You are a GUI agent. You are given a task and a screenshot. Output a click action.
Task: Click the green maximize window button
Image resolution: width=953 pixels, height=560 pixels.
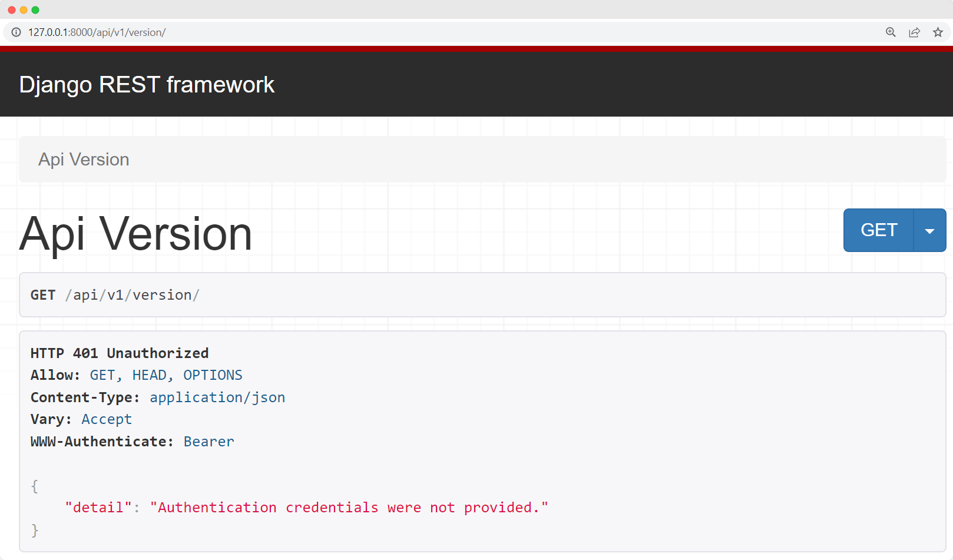[35, 10]
